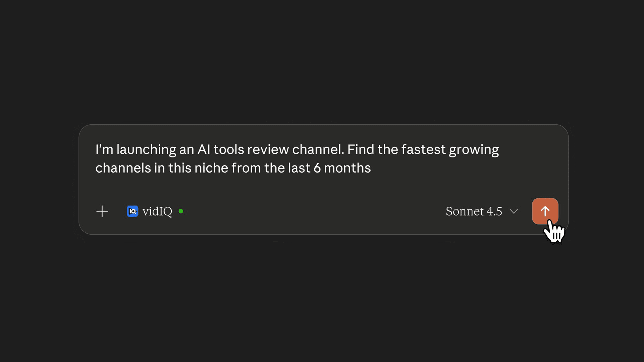This screenshot has height=362, width=644.
Task: Send the prompt with the orange arrow button
Action: (545, 211)
